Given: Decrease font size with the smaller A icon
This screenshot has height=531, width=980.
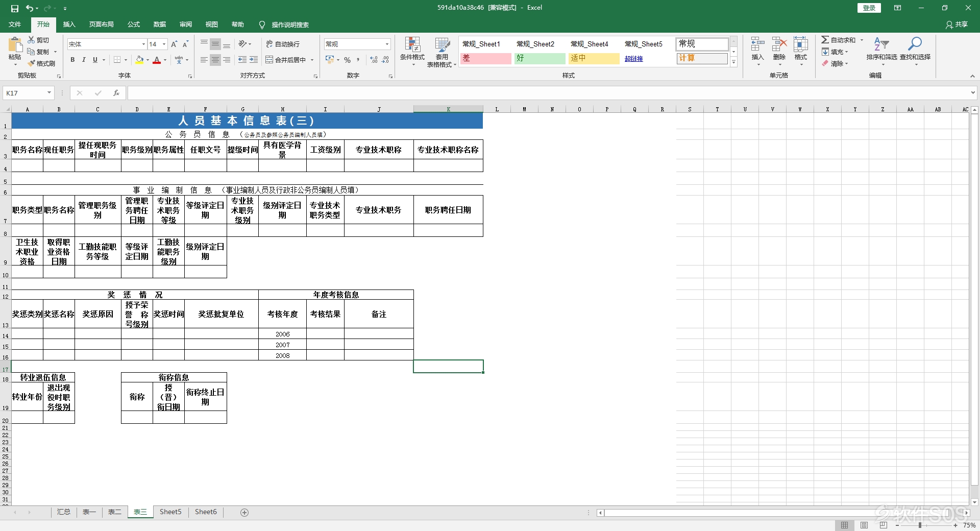Looking at the screenshot, I should click(x=185, y=44).
